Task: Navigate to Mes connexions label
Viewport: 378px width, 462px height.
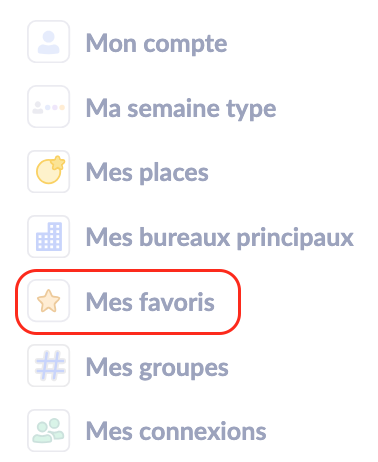Action: point(176,431)
